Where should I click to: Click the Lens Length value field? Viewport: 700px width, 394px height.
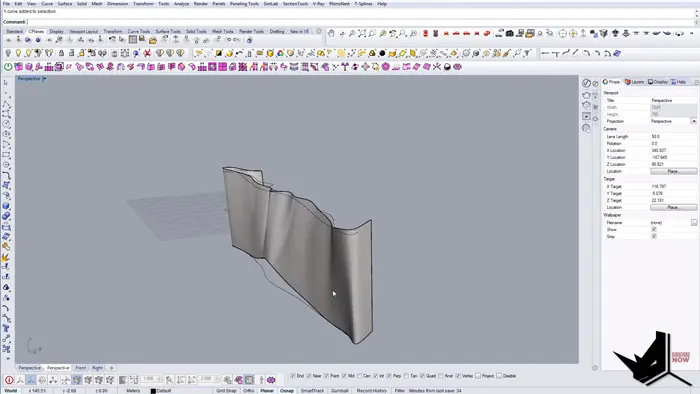tap(673, 137)
